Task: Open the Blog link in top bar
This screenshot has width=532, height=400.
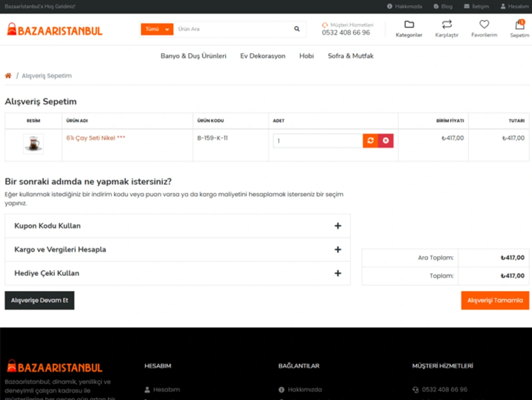Action: click(x=443, y=6)
